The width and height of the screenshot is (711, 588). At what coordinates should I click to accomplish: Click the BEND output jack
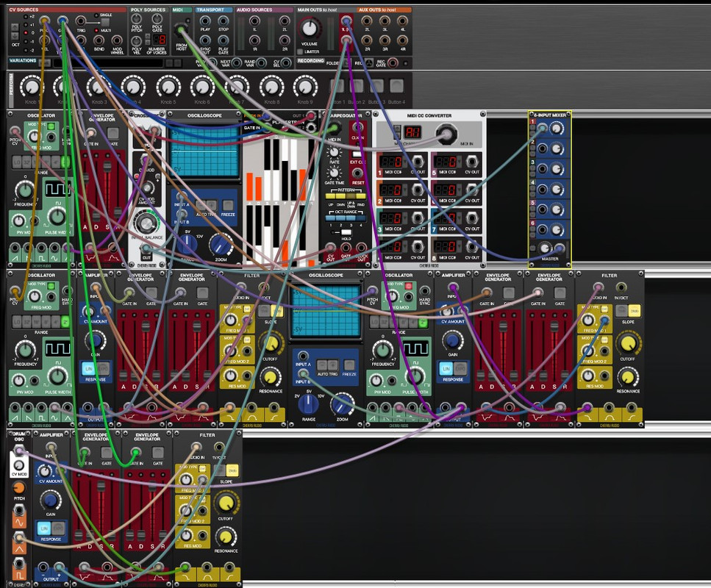99,41
